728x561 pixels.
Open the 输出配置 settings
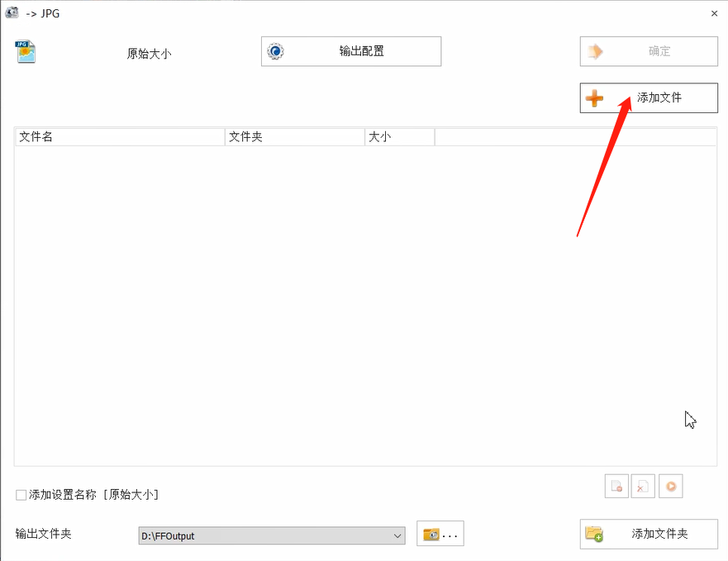tap(350, 51)
